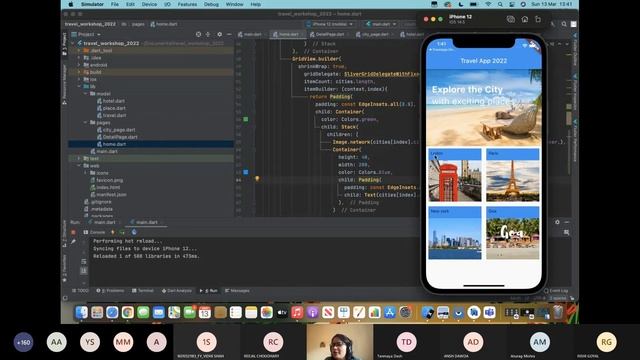Open the device selector dropdown iPhone 12
Viewport: 640px width, 360px height.
(329, 24)
